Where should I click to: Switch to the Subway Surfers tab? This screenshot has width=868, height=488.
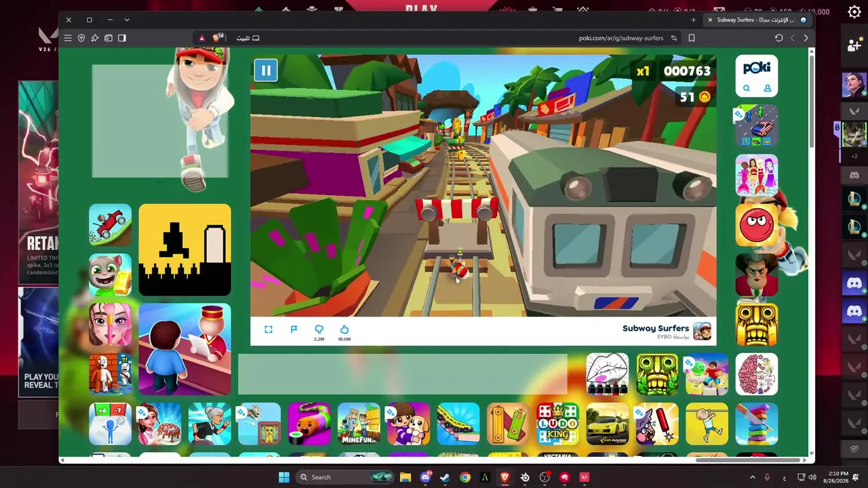[x=758, y=20]
